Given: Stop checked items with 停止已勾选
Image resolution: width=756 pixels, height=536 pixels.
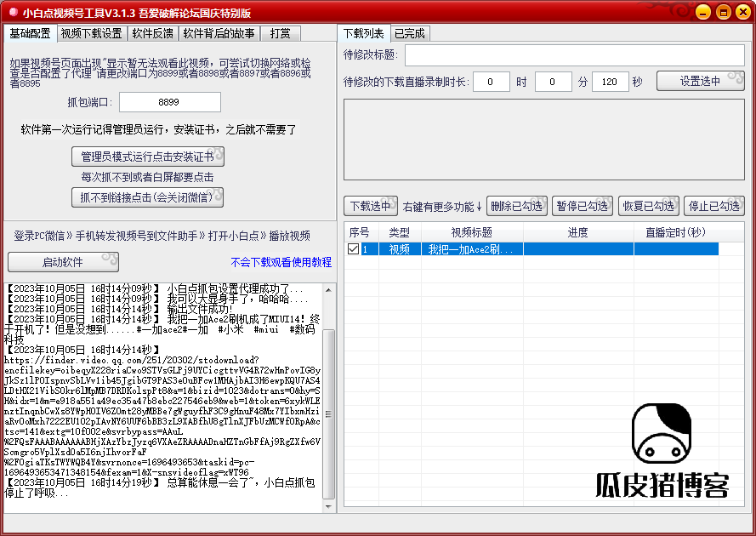Looking at the screenshot, I should click(714, 206).
